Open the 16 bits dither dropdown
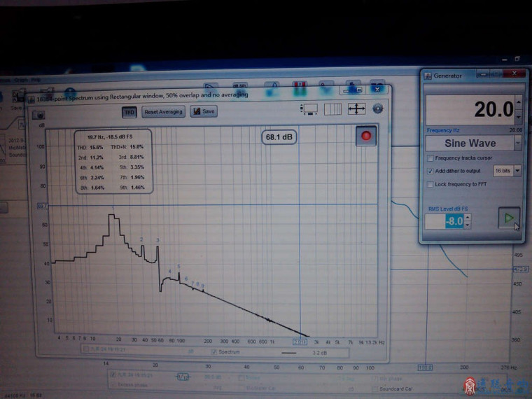Screen dimensions: 532x399 pyautogui.click(x=507, y=171)
